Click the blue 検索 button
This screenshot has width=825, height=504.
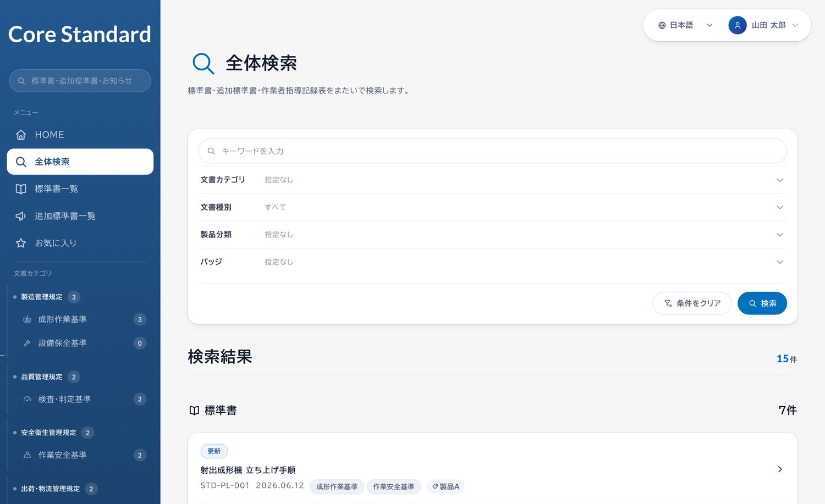coord(762,303)
